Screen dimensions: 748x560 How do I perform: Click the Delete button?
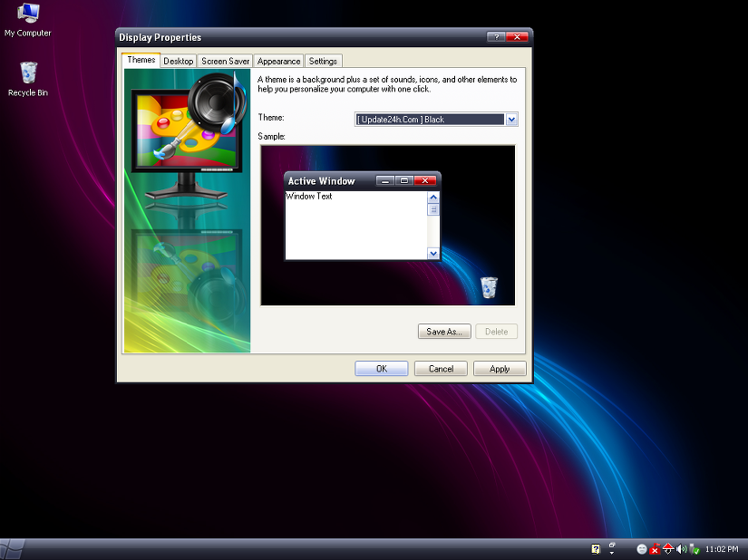496,332
